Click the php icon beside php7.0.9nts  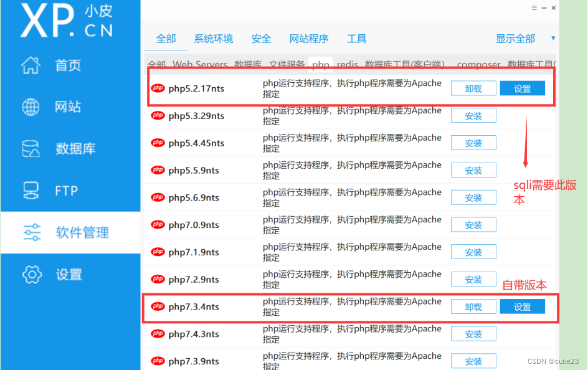point(158,224)
